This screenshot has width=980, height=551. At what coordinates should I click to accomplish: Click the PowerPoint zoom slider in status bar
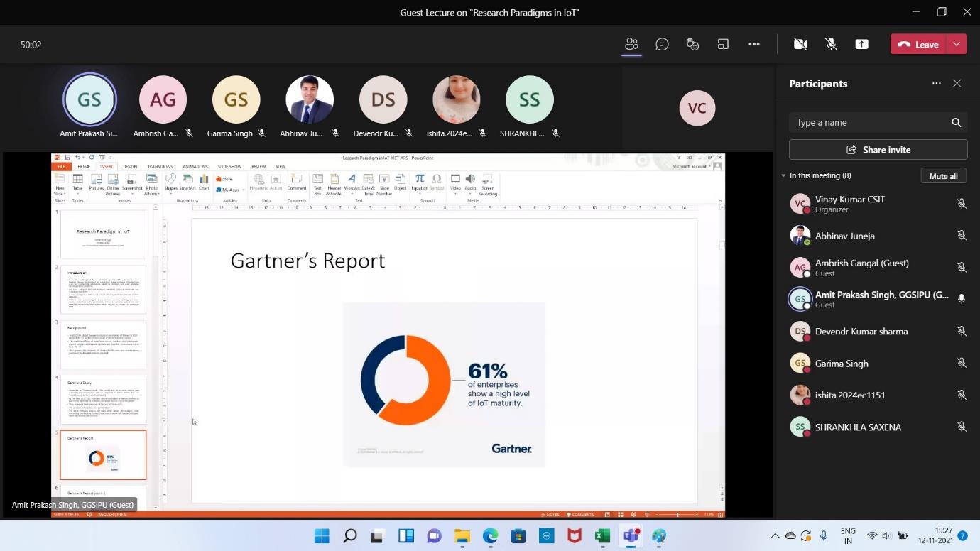[x=677, y=514]
